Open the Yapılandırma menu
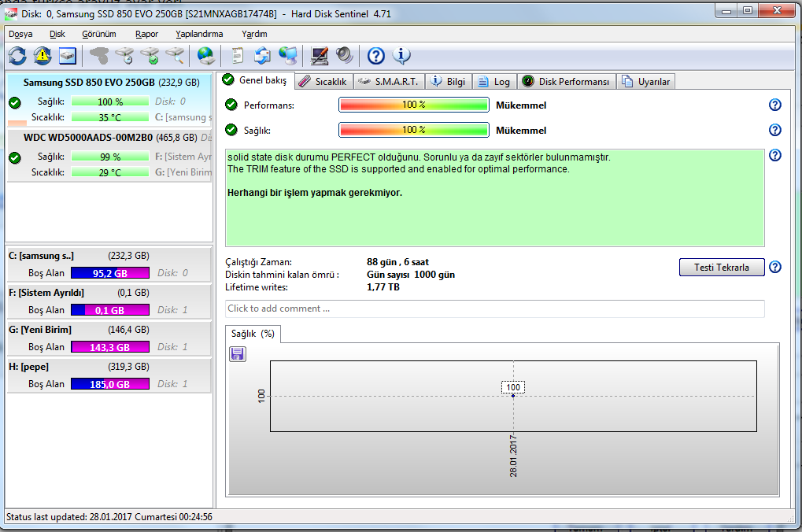 tap(199, 34)
